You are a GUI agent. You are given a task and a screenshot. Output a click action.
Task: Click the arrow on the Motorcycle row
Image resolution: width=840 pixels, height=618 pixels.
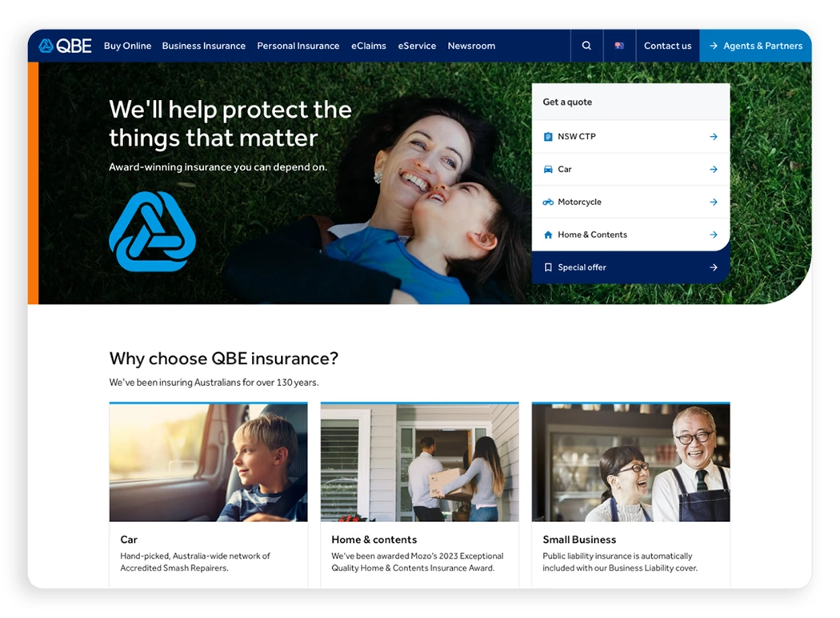click(714, 202)
